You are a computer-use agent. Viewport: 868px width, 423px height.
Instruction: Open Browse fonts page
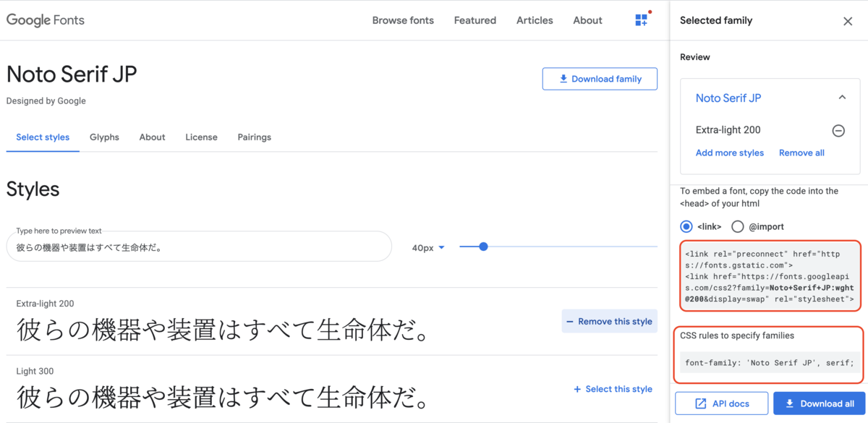click(403, 20)
